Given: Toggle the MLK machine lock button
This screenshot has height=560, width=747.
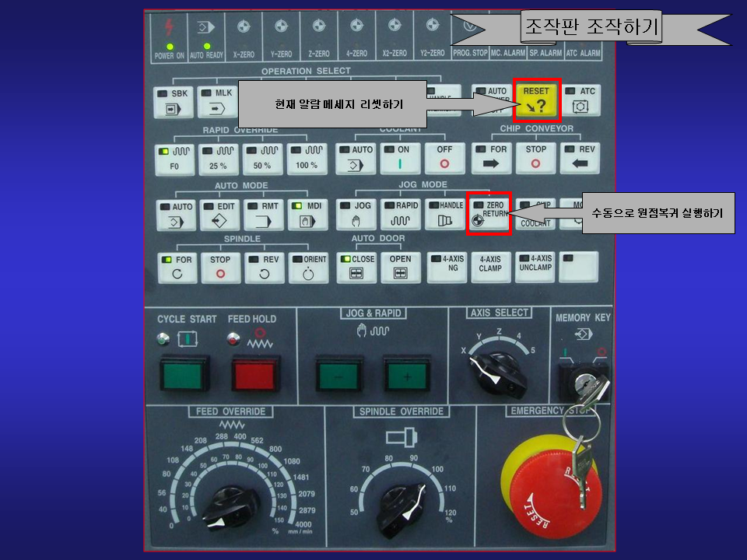Looking at the screenshot, I should pyautogui.click(x=218, y=101).
